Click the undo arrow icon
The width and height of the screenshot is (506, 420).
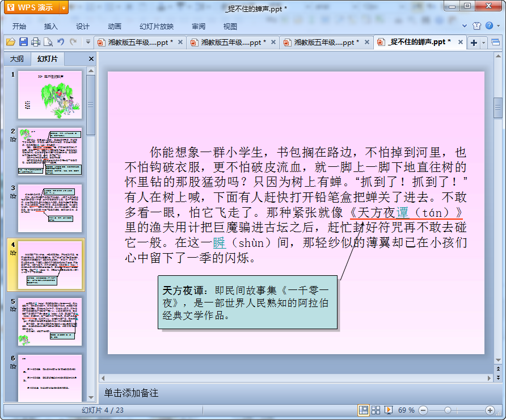tap(61, 42)
